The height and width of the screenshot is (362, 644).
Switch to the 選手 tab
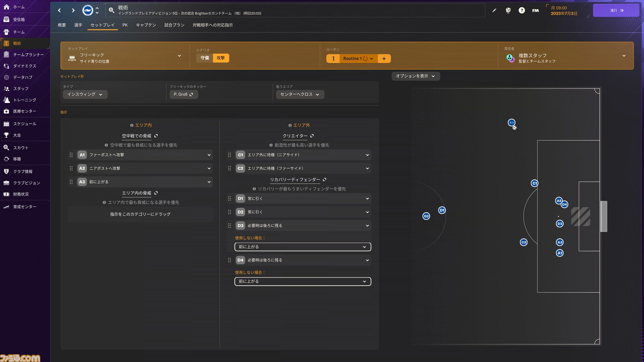78,25
